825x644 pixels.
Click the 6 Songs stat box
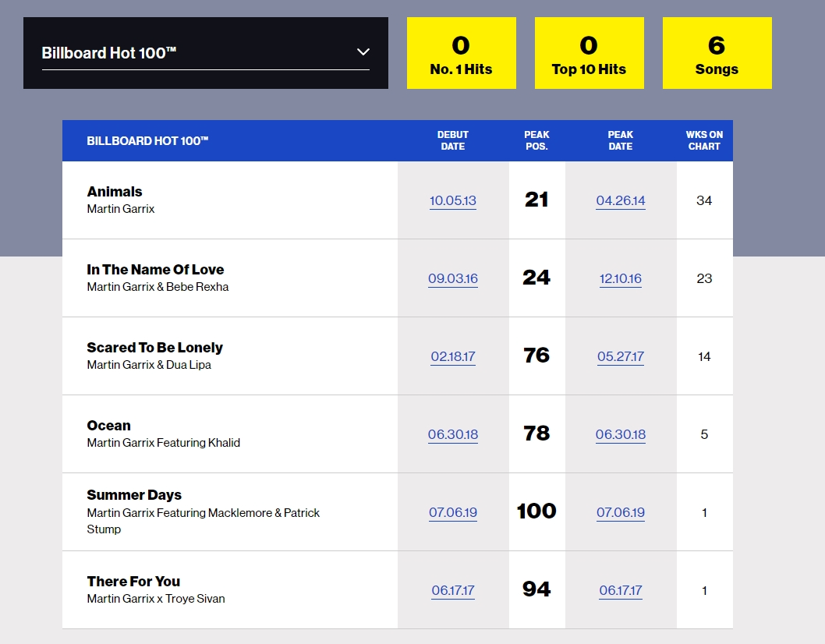point(717,53)
